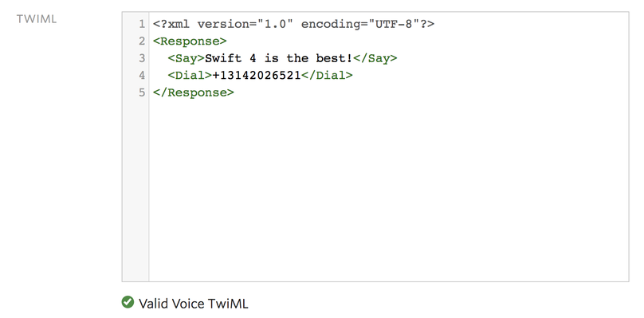This screenshot has height=318, width=644.
Task: Click the closing Dial tag
Action: coord(327,76)
